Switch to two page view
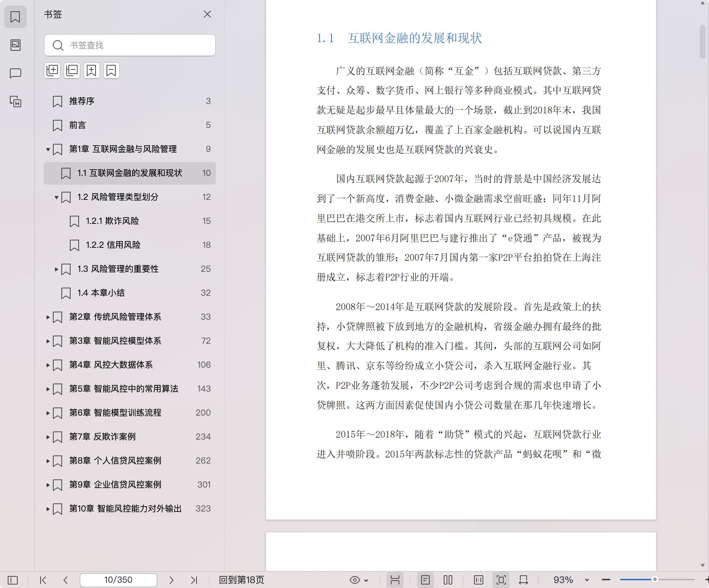Image resolution: width=709 pixels, height=588 pixels. click(448, 580)
